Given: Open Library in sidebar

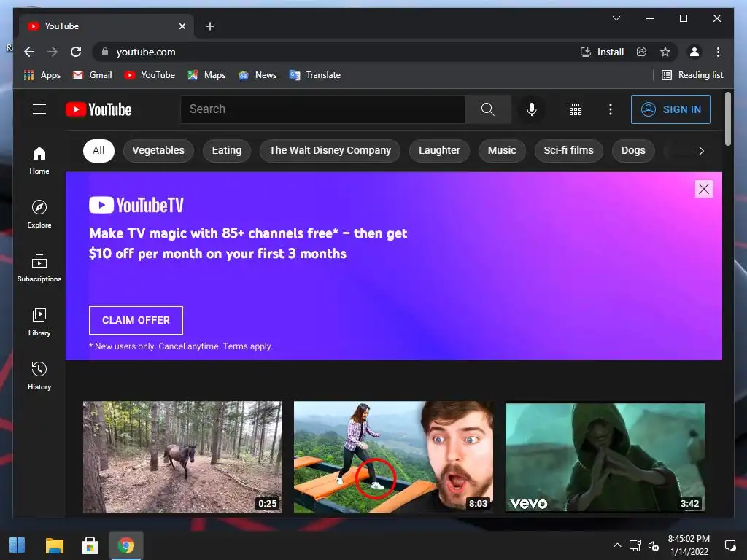Looking at the screenshot, I should tap(39, 322).
